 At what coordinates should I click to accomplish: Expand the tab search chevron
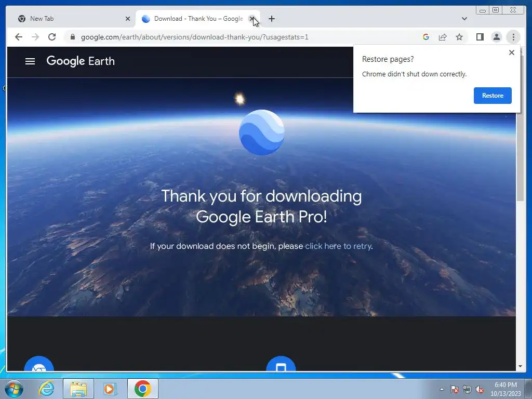(x=464, y=19)
